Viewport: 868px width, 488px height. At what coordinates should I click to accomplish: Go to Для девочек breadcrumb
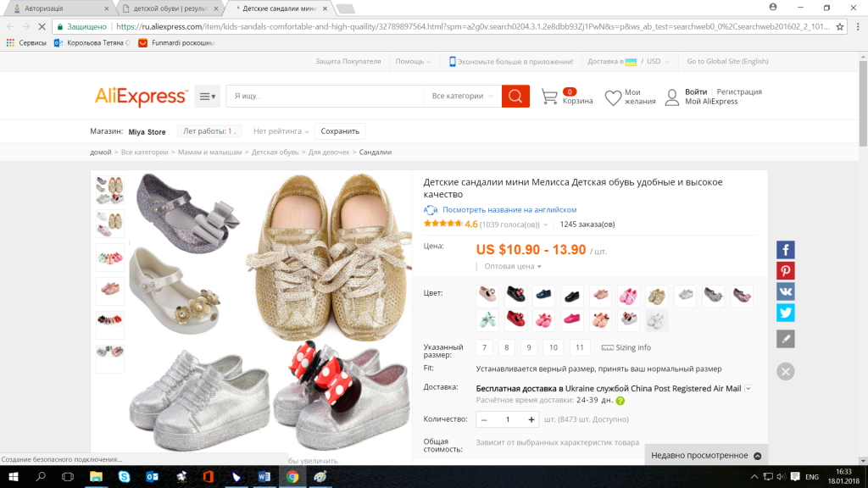tap(329, 152)
